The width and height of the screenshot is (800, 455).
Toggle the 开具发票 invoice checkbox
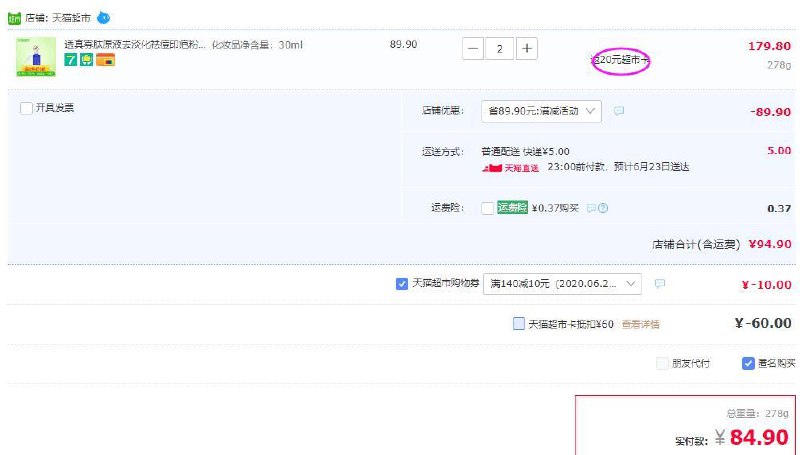pos(26,108)
